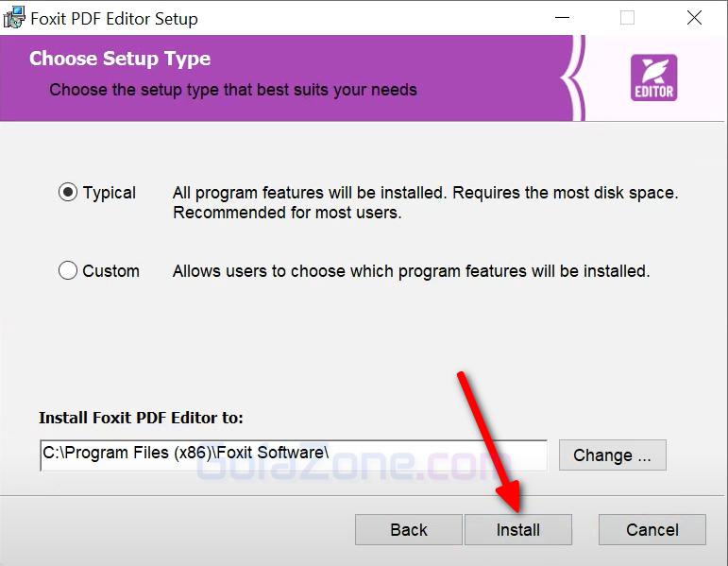728x566 pixels.
Task: Click the Foxit Editor logo in purple header
Action: (x=653, y=79)
